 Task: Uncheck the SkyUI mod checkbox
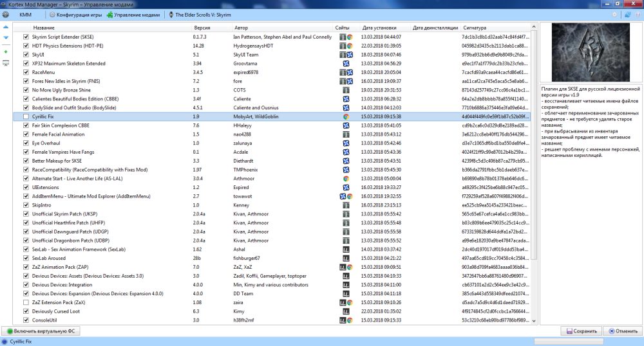tap(26, 55)
